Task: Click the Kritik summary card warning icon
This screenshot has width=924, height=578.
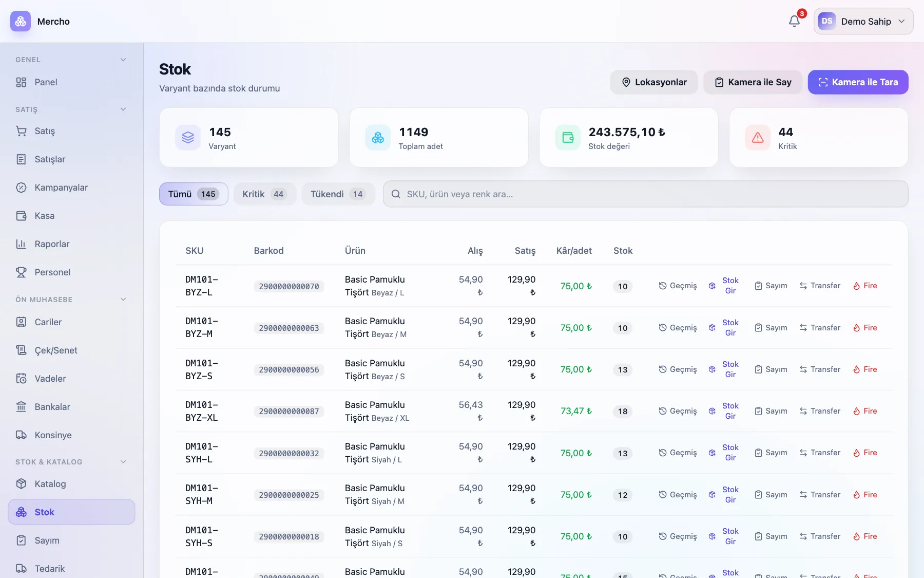Action: (x=758, y=138)
